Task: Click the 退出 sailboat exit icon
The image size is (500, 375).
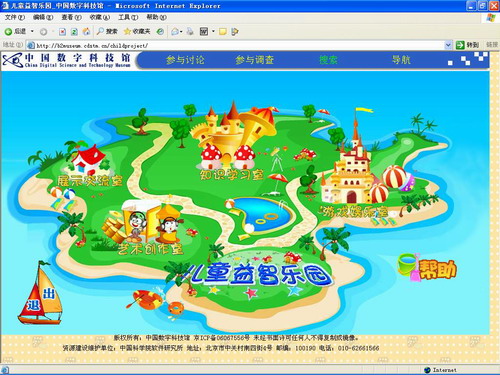Action: (x=40, y=293)
